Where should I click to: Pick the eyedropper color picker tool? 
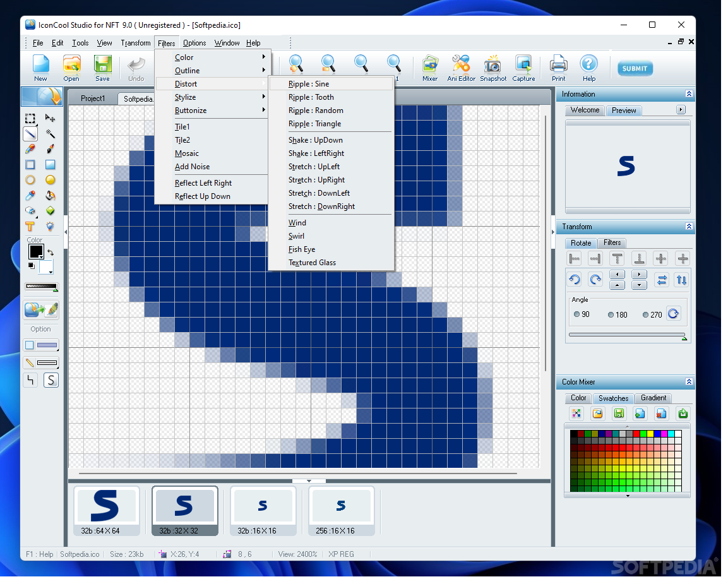(x=30, y=197)
